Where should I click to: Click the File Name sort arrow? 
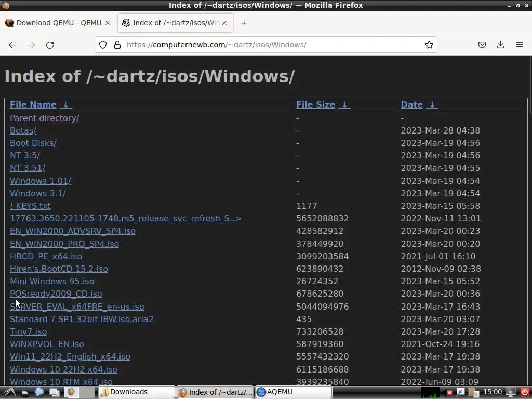[x=66, y=104]
